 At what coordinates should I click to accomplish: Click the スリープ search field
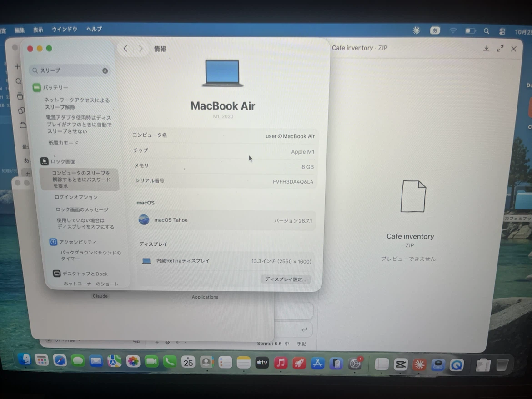point(70,70)
